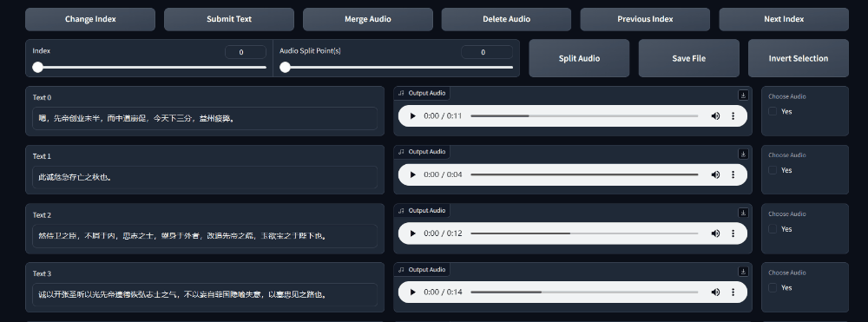
Task: Check Yes for the Text 3 audio
Action: click(x=773, y=287)
